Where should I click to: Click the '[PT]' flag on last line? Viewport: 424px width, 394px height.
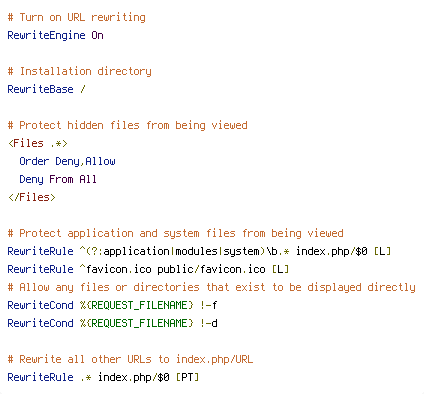(x=187, y=377)
